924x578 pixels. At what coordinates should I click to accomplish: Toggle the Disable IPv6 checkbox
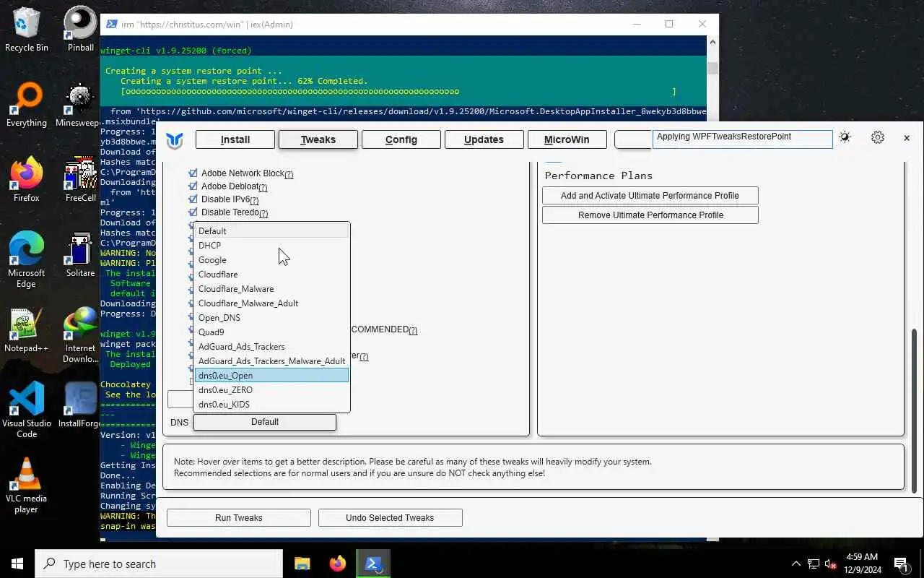click(x=193, y=199)
